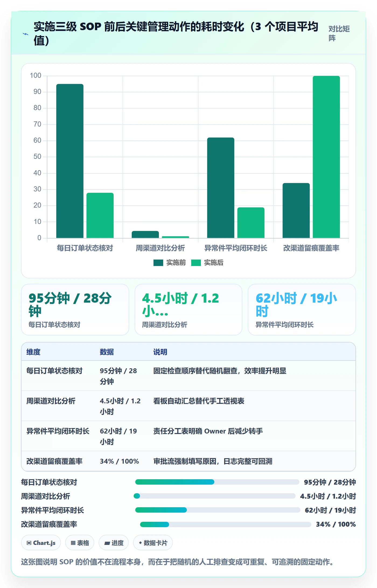
Task: Click the 改渠道留痕覆盖率 x-axis label
Action: tap(311, 248)
